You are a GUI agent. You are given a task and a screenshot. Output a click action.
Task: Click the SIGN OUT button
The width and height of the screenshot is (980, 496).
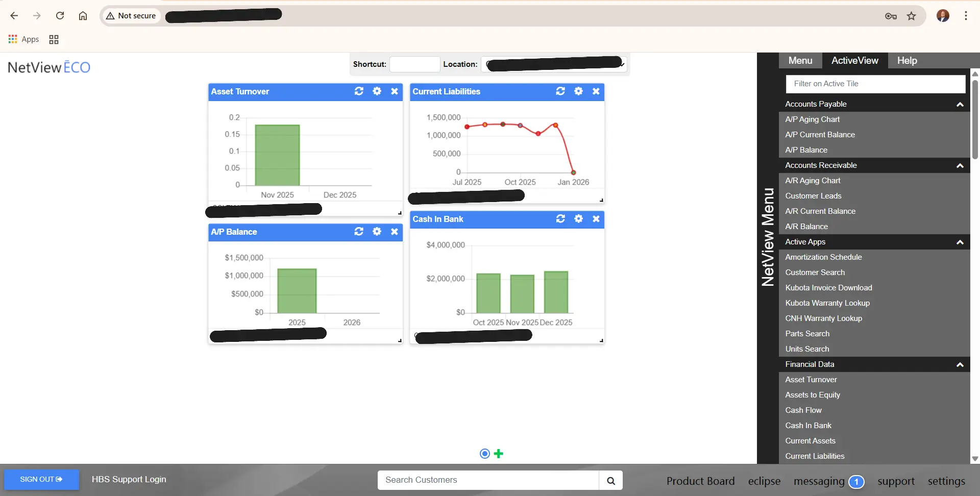pyautogui.click(x=41, y=480)
